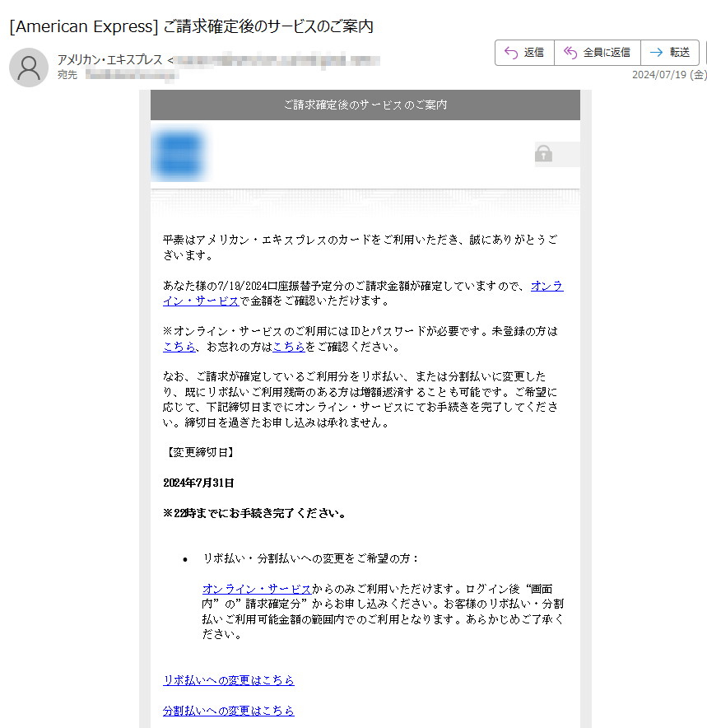707x728 pixels.
Task: Click the 全員に返信 (Reply All) button
Action: click(598, 53)
